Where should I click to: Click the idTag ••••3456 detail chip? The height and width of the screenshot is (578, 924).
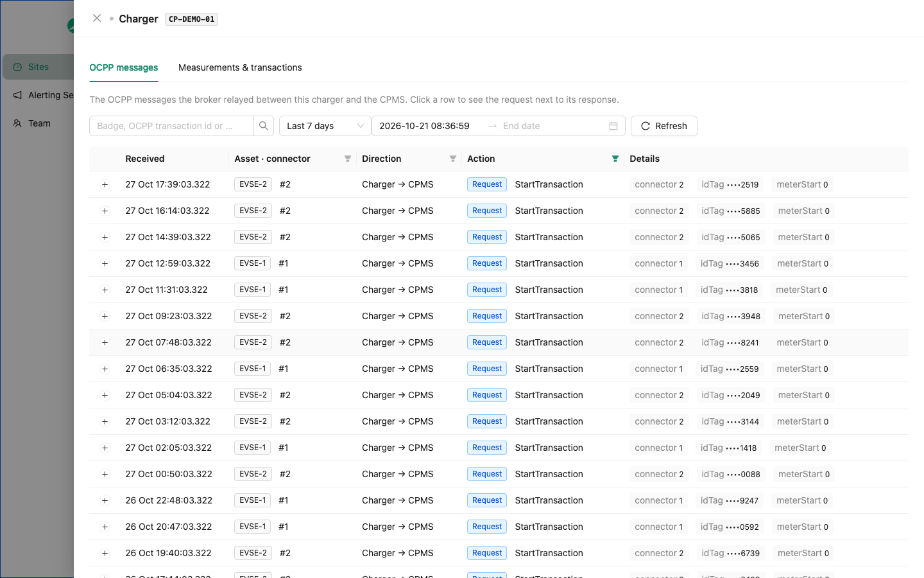[x=730, y=263]
